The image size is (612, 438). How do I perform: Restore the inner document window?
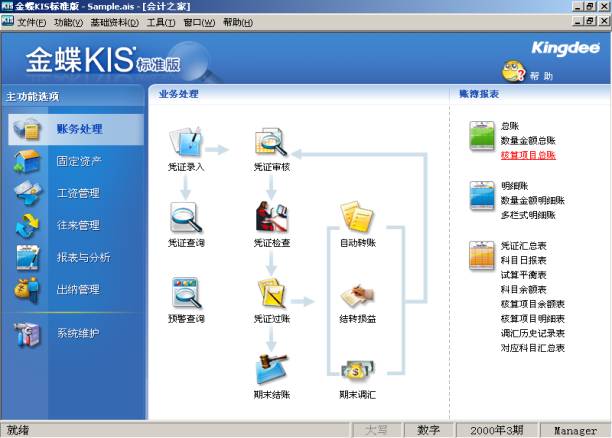pos(590,21)
